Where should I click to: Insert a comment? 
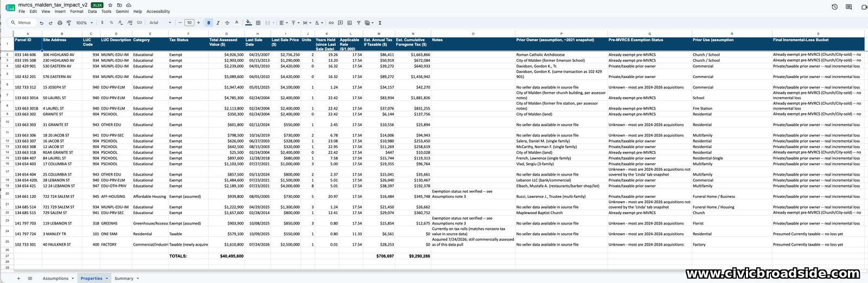[x=340, y=23]
